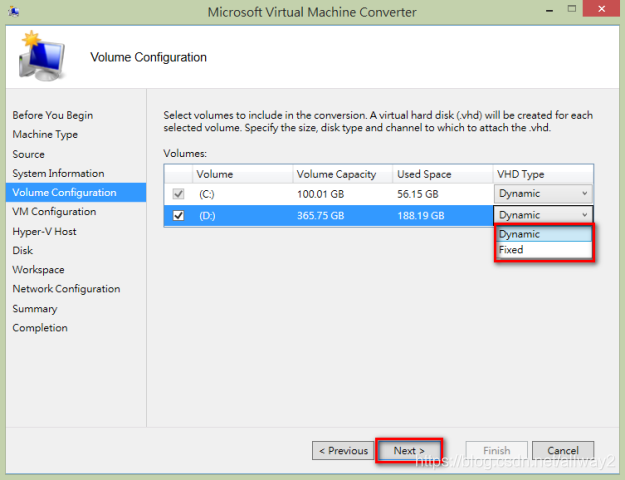Click the Previous button
Screen dimensions: 625x480
click(x=343, y=450)
